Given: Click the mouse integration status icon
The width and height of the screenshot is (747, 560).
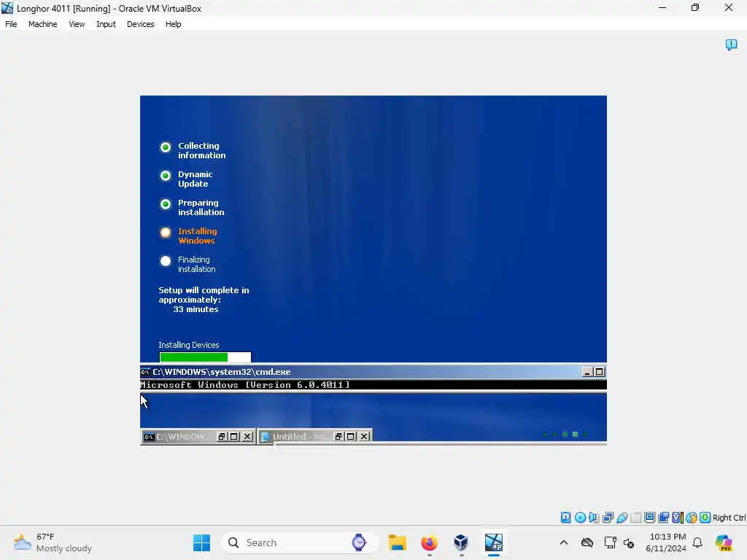Looking at the screenshot, I should pyautogui.click(x=692, y=518).
